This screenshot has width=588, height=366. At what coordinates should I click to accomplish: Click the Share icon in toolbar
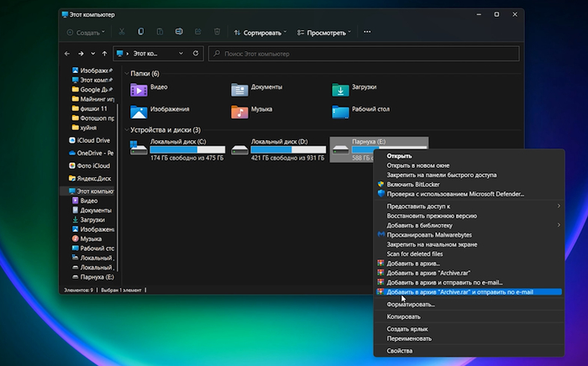[198, 32]
